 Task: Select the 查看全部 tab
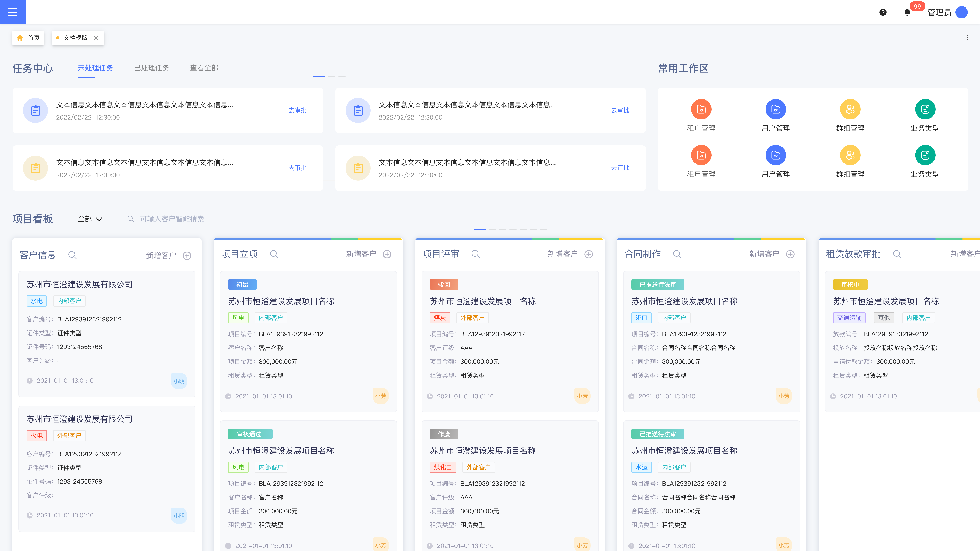point(204,68)
